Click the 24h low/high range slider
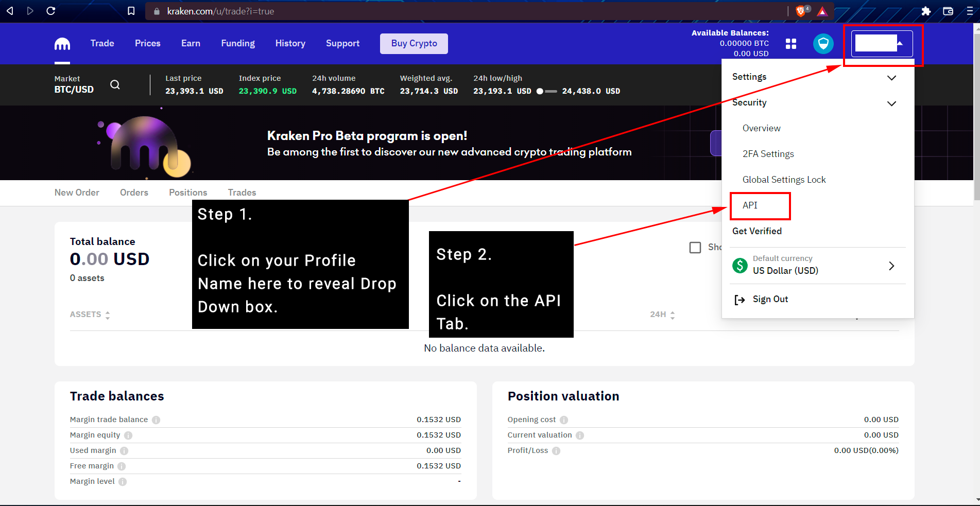 tap(546, 91)
